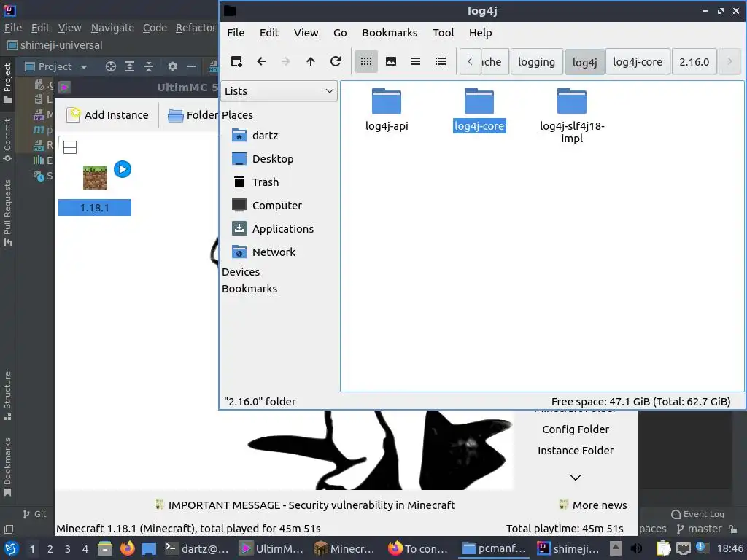Screen dimensions: 747x560
Task: Open the Navigate menu in IntelliJ
Action: 112,28
